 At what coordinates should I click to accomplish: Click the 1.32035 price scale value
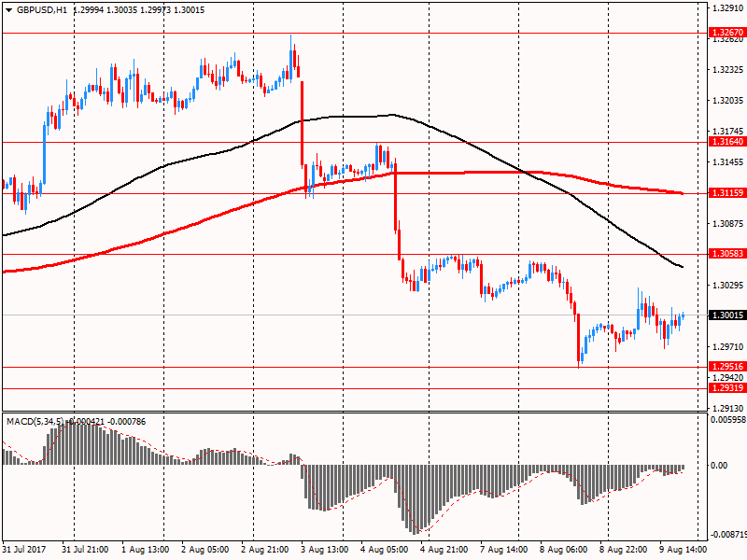tap(727, 101)
